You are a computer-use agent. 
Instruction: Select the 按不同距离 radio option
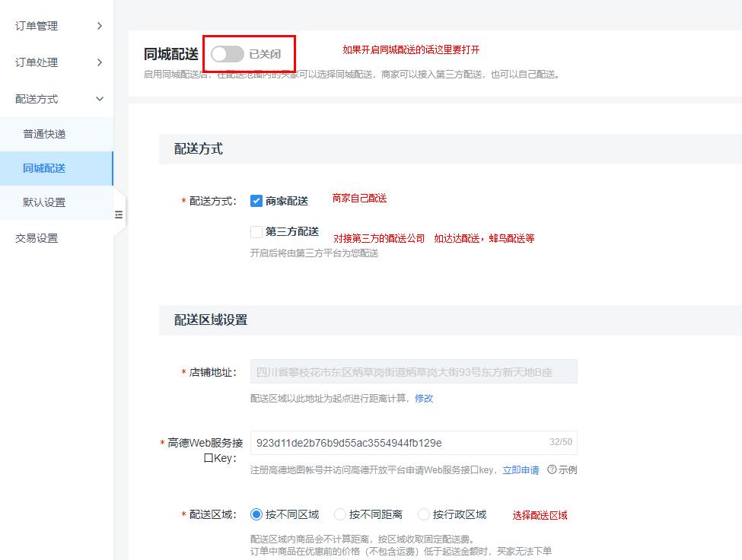[339, 514]
